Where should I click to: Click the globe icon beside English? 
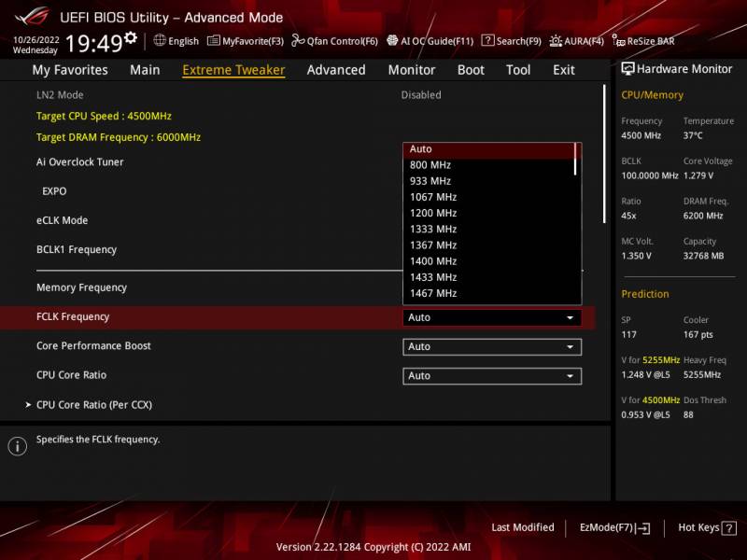pyautogui.click(x=160, y=40)
